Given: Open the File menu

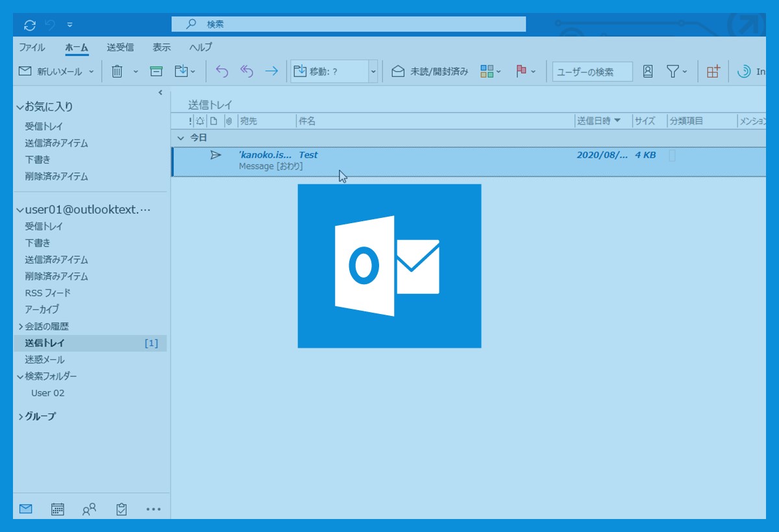Looking at the screenshot, I should 32,47.
